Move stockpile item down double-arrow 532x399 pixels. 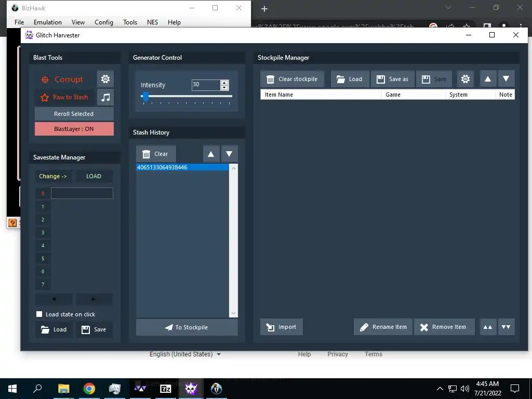coord(506,327)
